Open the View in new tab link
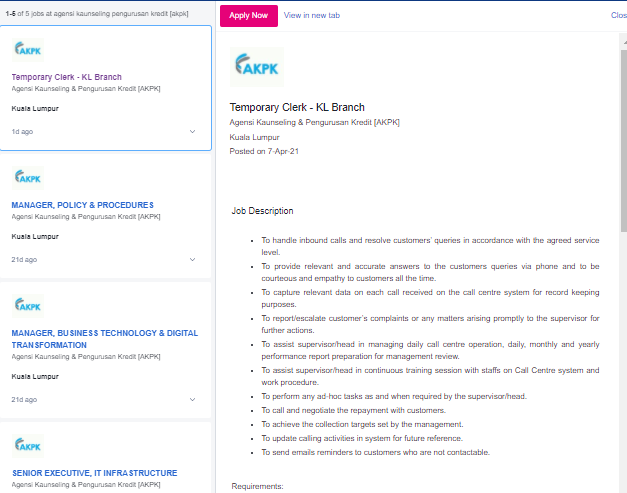This screenshot has width=627, height=493. click(312, 16)
